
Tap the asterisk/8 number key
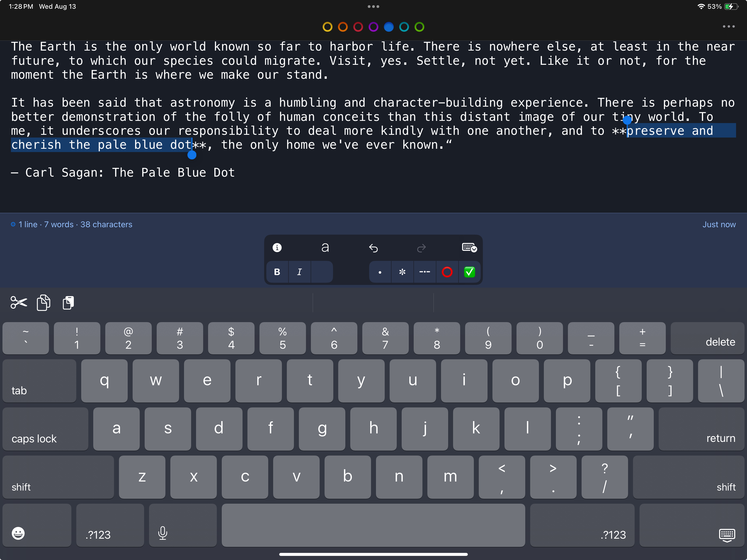point(437,338)
